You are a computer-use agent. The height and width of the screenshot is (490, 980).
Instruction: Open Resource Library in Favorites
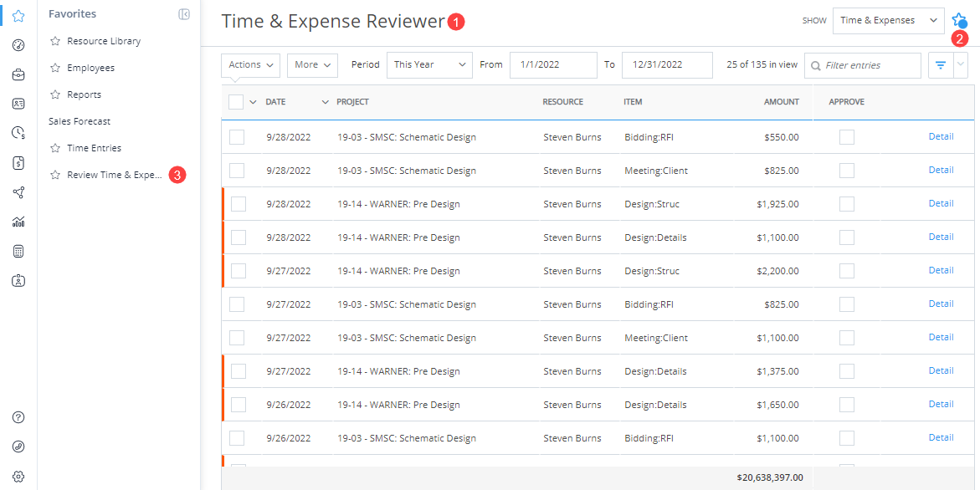point(104,41)
